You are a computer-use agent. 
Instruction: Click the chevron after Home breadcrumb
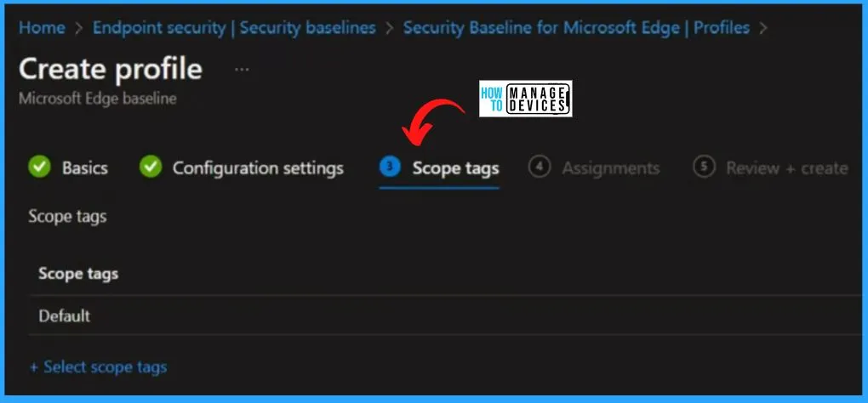pos(78,28)
